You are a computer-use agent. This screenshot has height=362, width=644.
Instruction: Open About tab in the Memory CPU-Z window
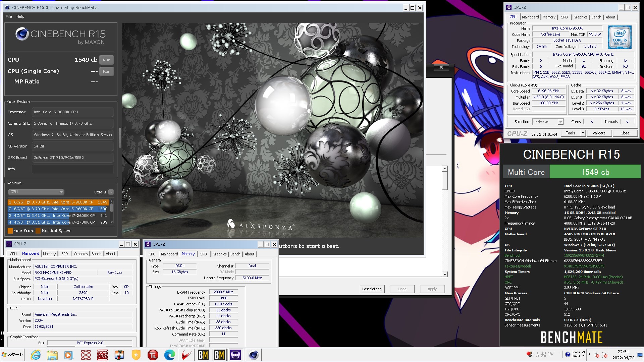pos(249,254)
